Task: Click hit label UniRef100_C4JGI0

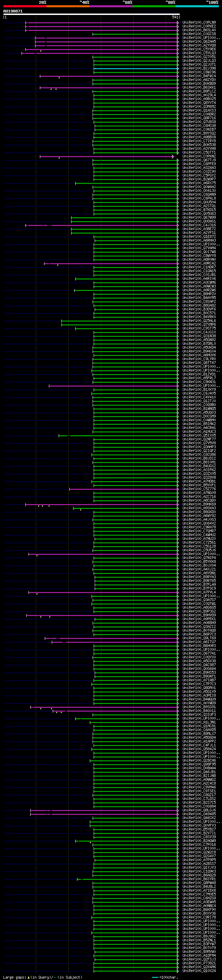Action: click(x=199, y=332)
